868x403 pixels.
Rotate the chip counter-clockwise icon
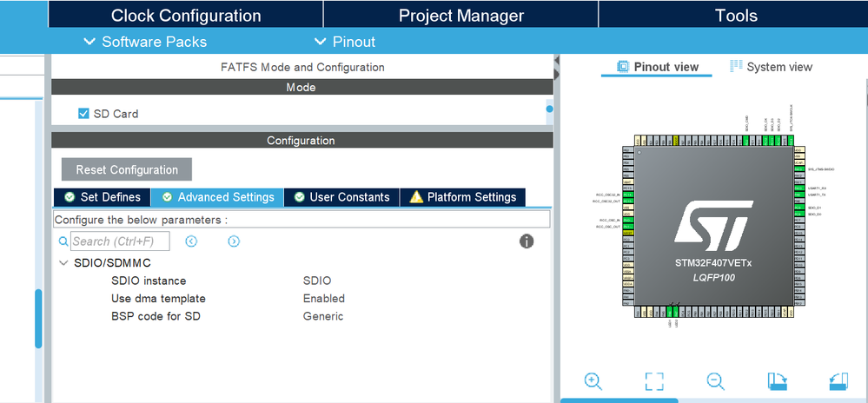tap(838, 381)
